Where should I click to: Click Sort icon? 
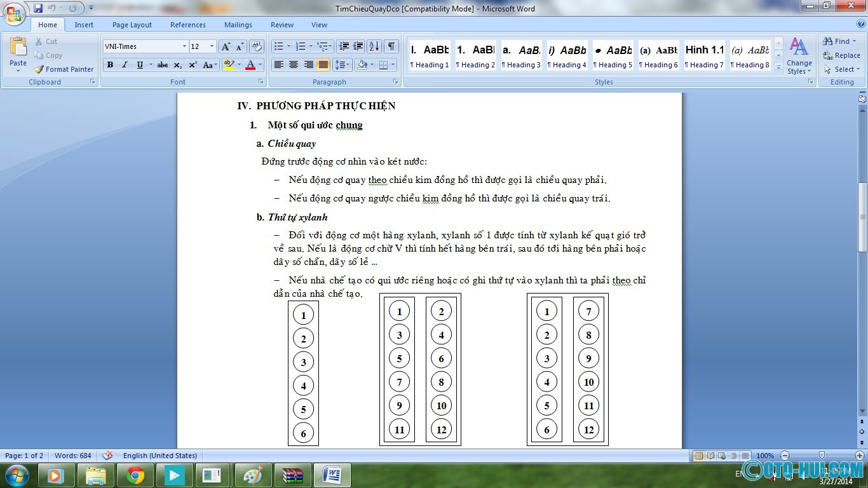(x=374, y=46)
